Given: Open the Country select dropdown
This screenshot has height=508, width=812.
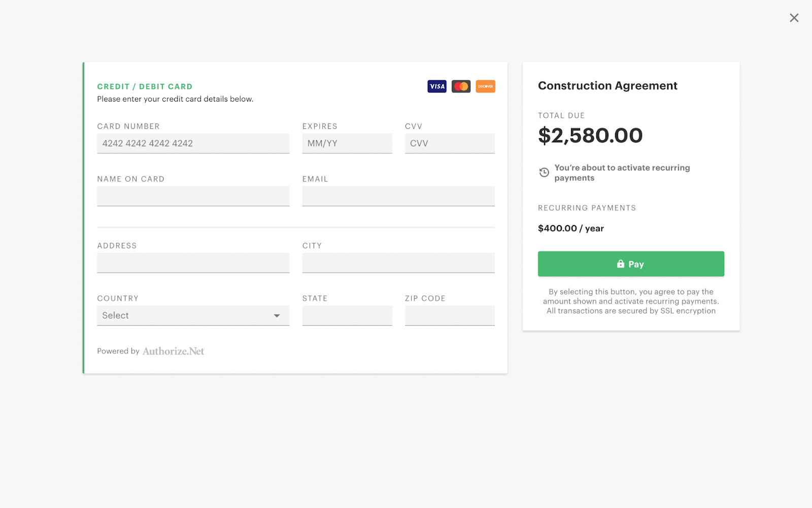Looking at the screenshot, I should pos(193,315).
